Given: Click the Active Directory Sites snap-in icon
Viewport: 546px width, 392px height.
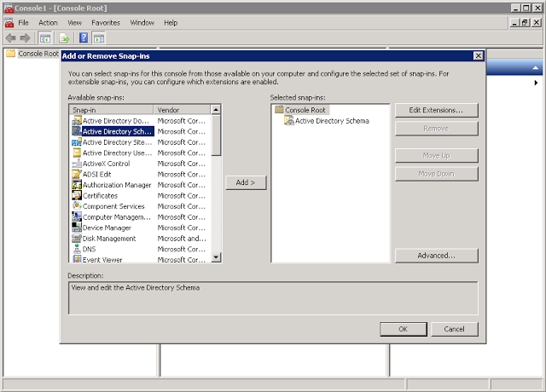Looking at the screenshot, I should coord(77,142).
